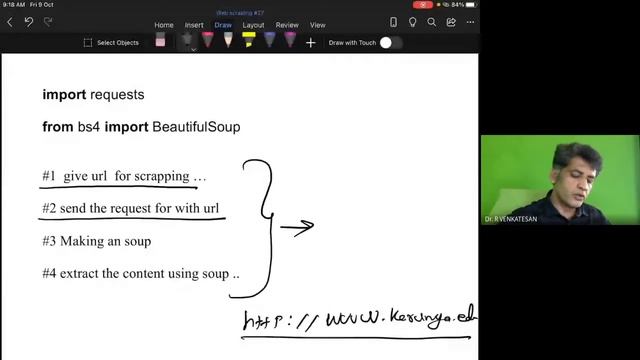Select the yellow highlighter tool
Image resolution: width=640 pixels, height=360 pixels.
(249, 40)
